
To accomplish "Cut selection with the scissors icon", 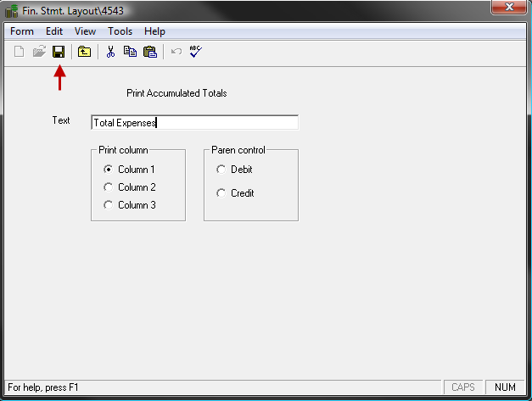I will coord(110,52).
